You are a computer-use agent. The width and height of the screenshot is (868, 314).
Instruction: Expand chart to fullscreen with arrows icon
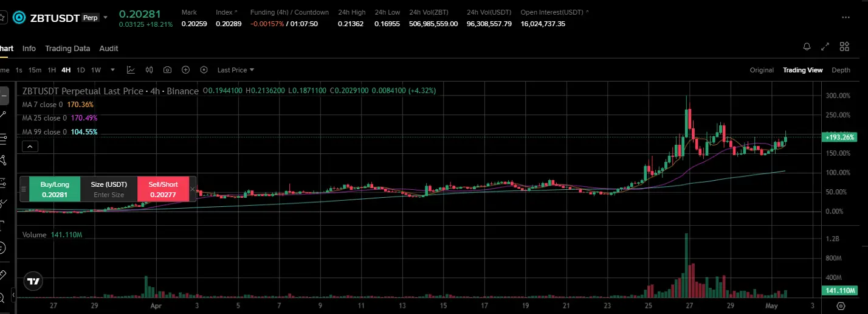coord(825,46)
